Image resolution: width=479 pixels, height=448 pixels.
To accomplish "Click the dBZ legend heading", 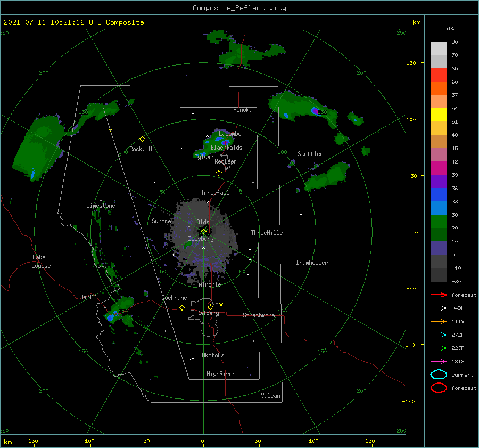I will click(451, 29).
